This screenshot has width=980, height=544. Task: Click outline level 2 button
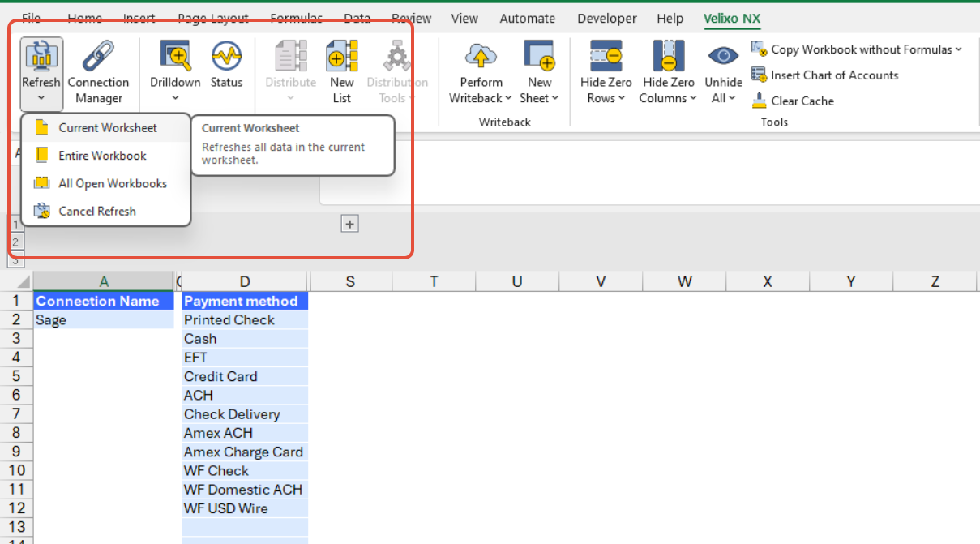[15, 242]
